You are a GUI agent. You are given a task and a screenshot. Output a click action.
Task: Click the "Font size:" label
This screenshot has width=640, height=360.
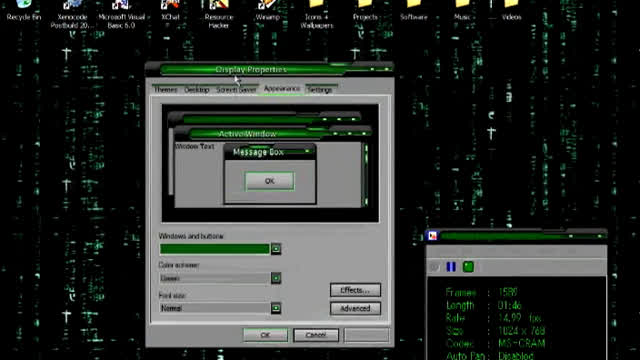point(172,295)
